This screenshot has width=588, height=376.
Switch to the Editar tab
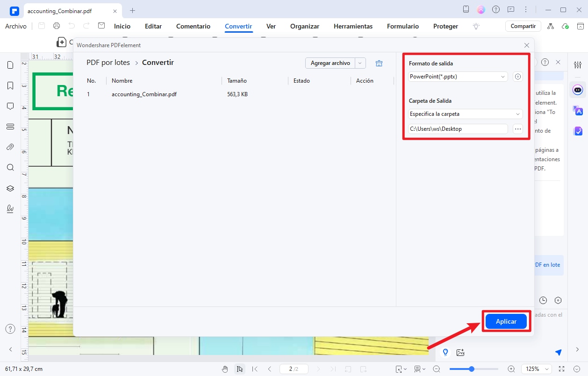[153, 26]
